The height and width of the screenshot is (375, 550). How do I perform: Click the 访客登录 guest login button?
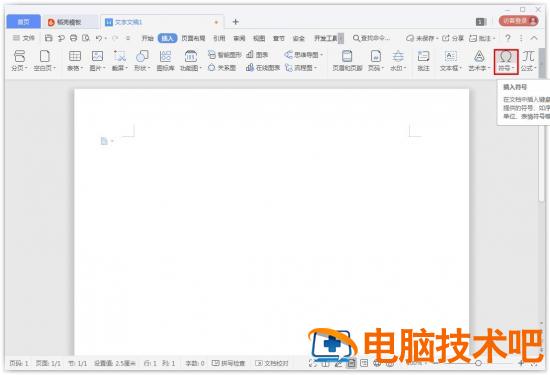point(518,21)
